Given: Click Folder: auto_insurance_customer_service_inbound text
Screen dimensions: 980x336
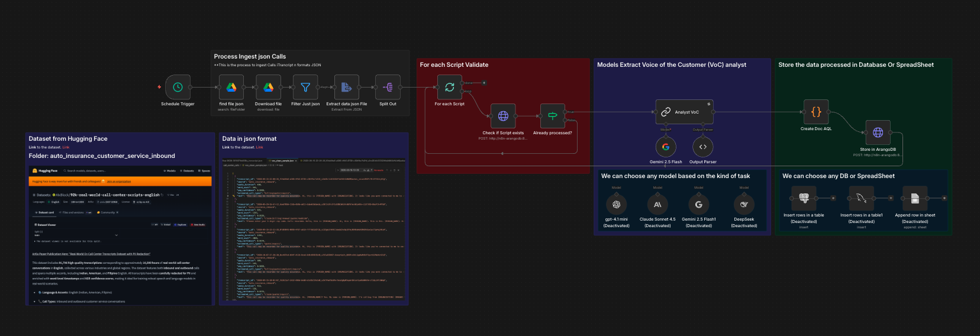Looking at the screenshot, I should pyautogui.click(x=102, y=156).
